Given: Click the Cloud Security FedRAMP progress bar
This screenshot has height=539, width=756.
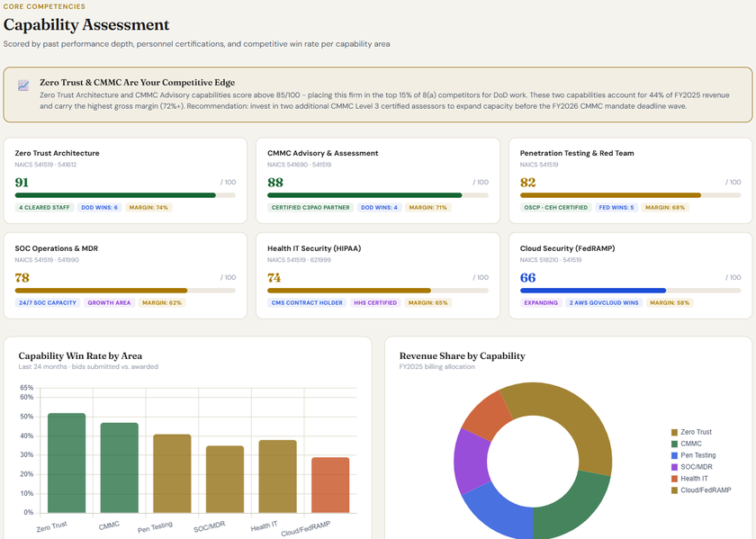Looking at the screenshot, I should click(x=630, y=291).
